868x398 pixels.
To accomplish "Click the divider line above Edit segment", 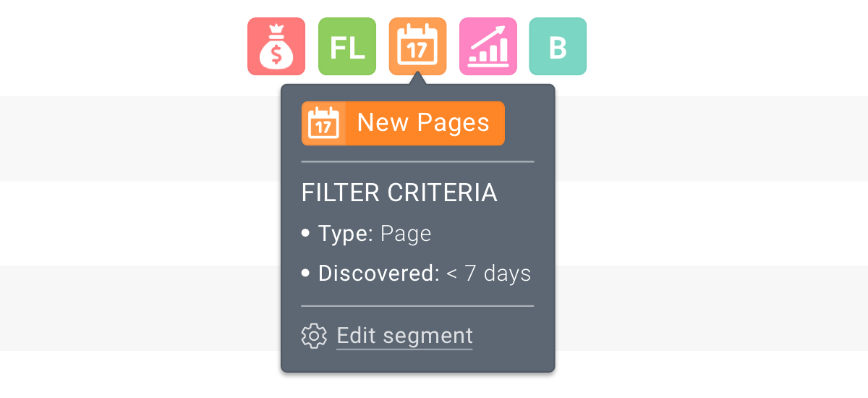I will (417, 306).
